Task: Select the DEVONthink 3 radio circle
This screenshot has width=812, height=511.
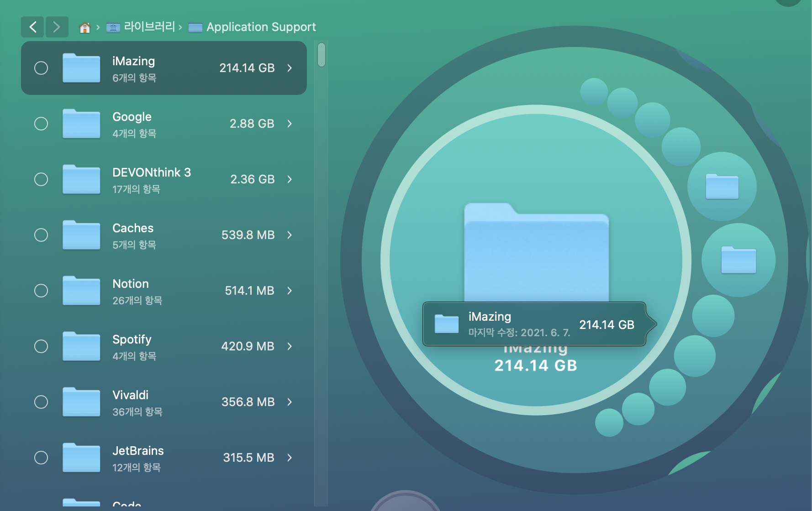Action: (x=41, y=179)
